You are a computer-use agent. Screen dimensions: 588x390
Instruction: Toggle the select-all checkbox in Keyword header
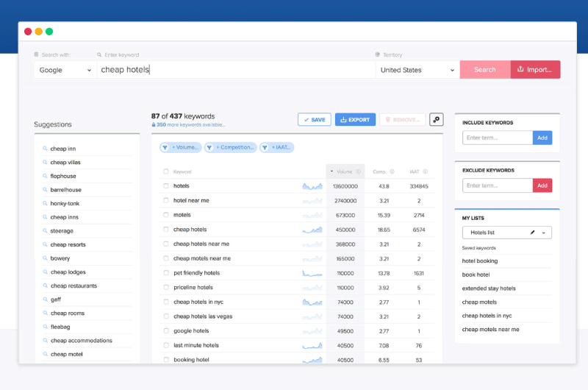click(166, 171)
